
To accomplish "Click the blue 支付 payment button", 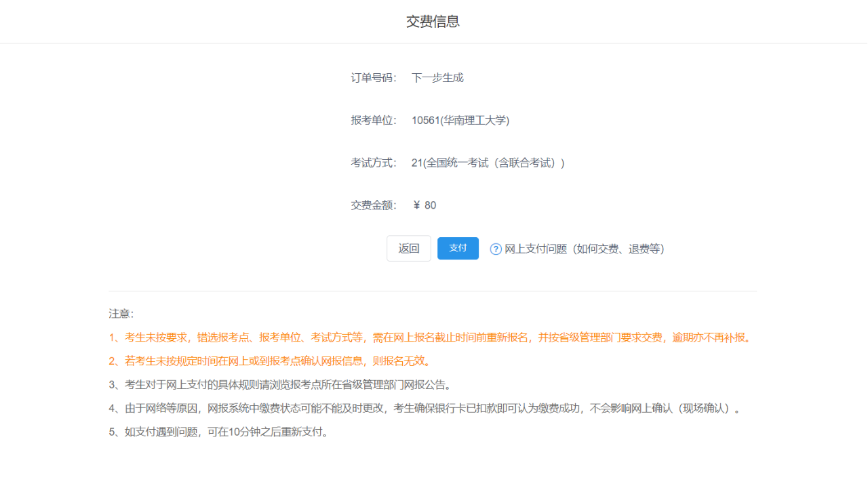I will coord(458,248).
